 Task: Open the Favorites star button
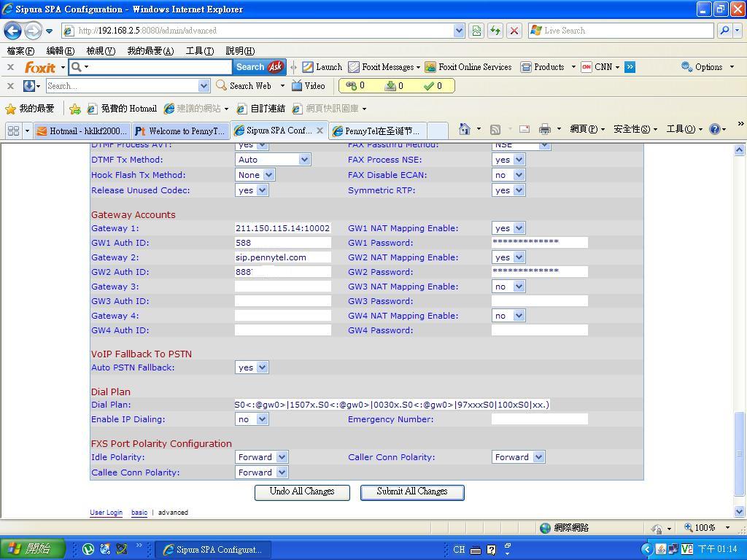click(29, 109)
